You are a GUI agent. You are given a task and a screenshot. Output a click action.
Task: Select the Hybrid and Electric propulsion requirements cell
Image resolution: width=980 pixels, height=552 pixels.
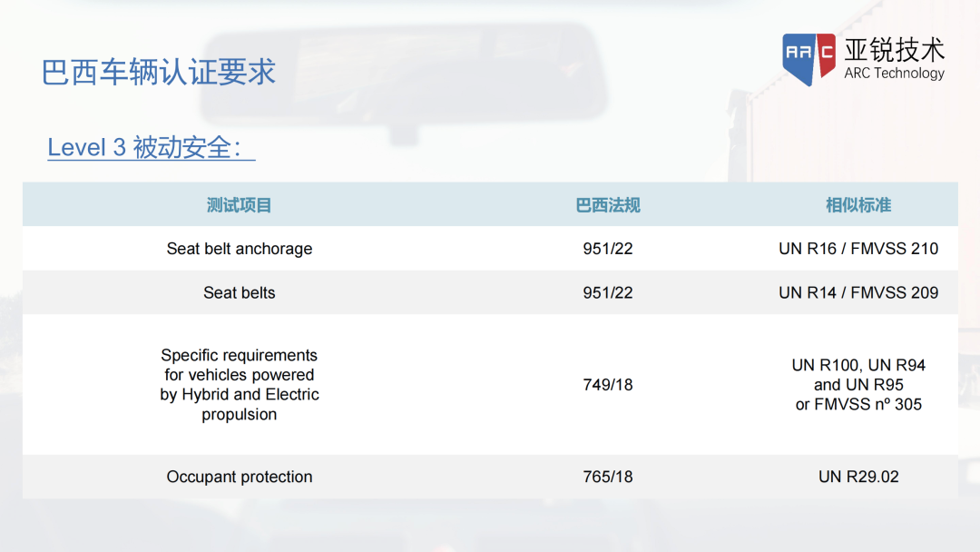coord(240,384)
